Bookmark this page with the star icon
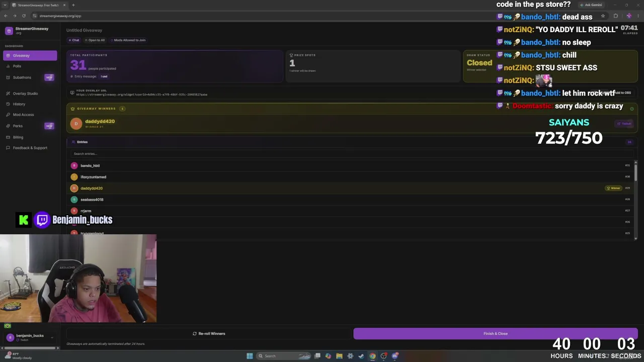Image resolution: width=644 pixels, height=362 pixels. tap(603, 16)
